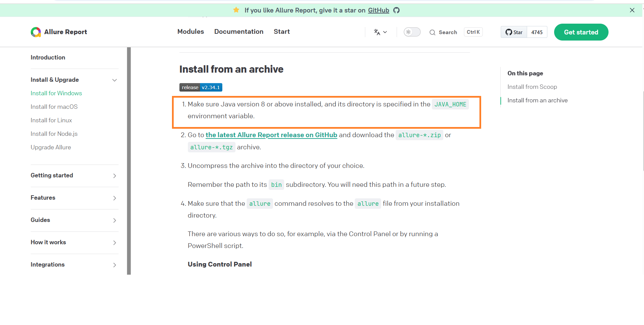This screenshot has height=325, width=644.
Task: Click the Ctrl K shortcut badge
Action: (x=473, y=32)
